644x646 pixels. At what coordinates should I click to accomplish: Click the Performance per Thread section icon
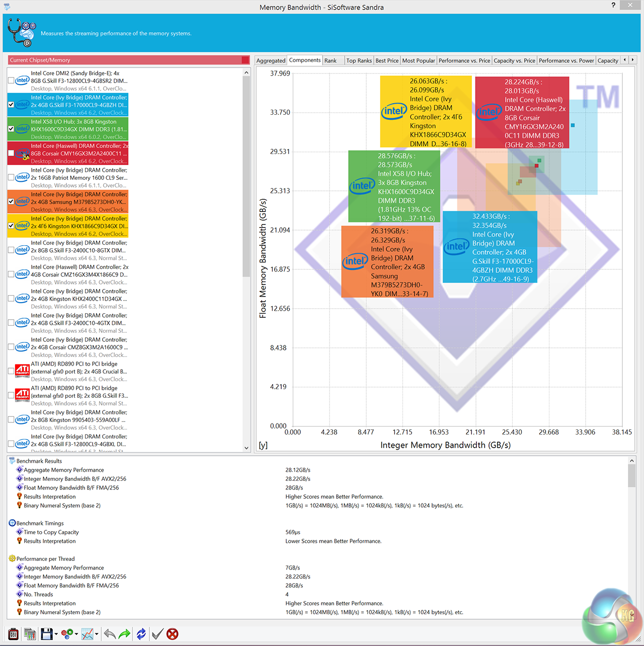coord(12,558)
